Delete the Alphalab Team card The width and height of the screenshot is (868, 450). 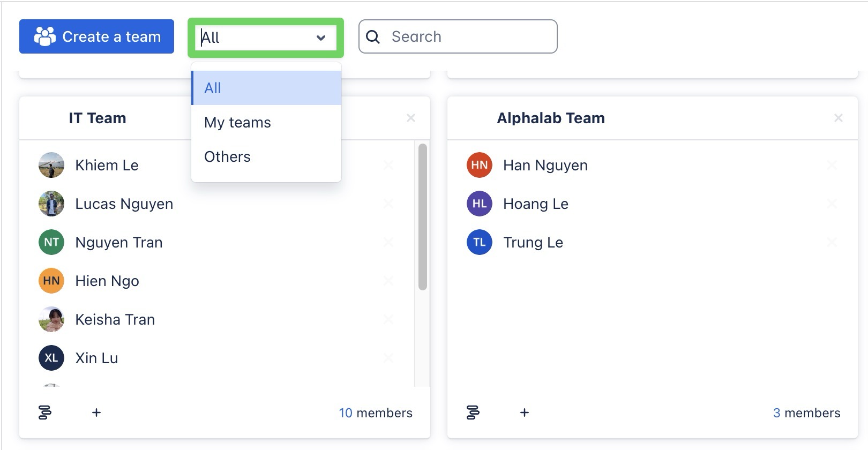[x=839, y=118]
